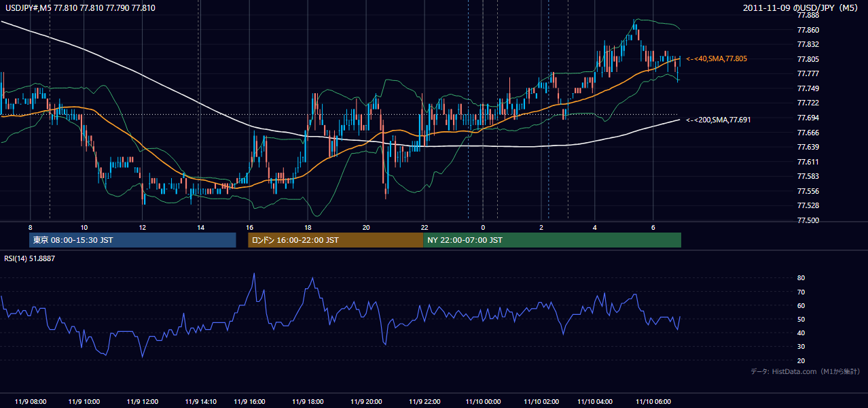The image size is (868, 408).
Task: Click hour tick 20 on price chart
Action: point(366,227)
